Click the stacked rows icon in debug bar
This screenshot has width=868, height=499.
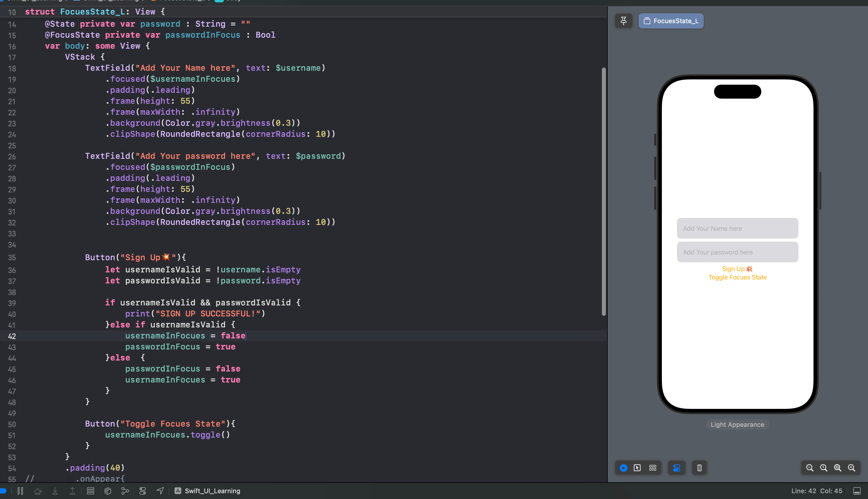pos(90,491)
